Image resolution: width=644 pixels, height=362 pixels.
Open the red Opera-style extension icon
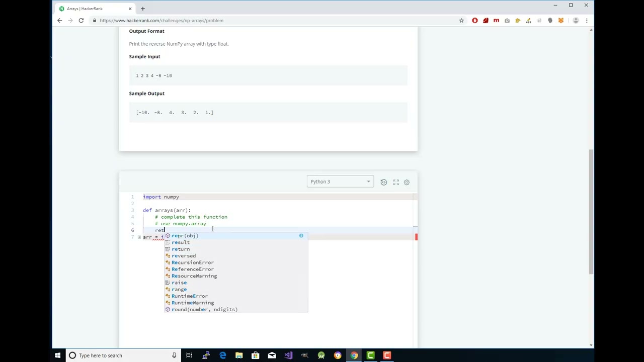(x=475, y=21)
